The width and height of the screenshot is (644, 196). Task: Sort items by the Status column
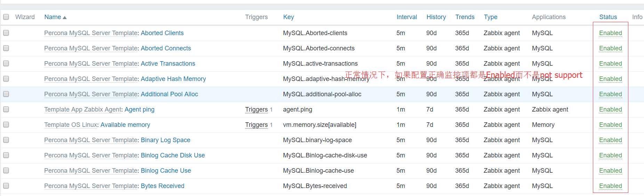coord(608,17)
